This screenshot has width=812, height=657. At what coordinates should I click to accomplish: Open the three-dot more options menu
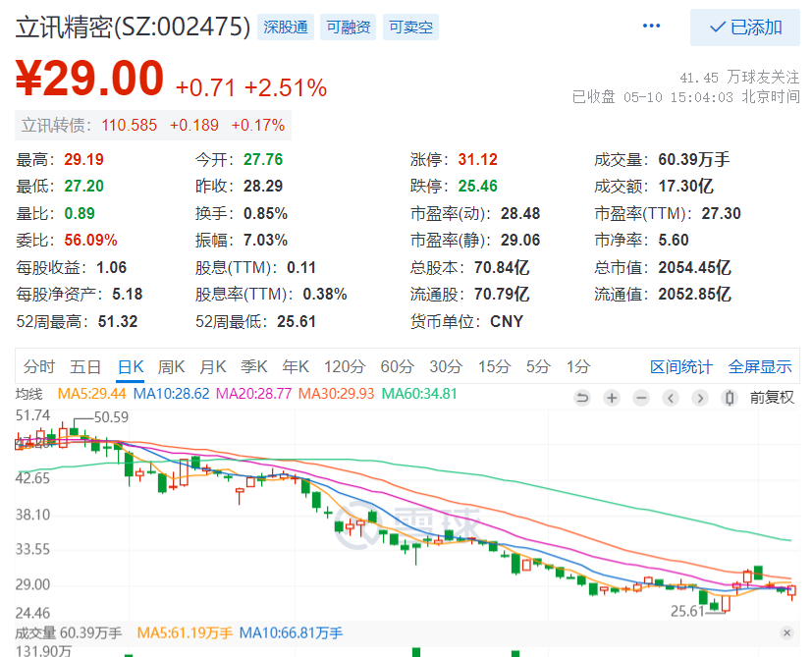(x=651, y=26)
